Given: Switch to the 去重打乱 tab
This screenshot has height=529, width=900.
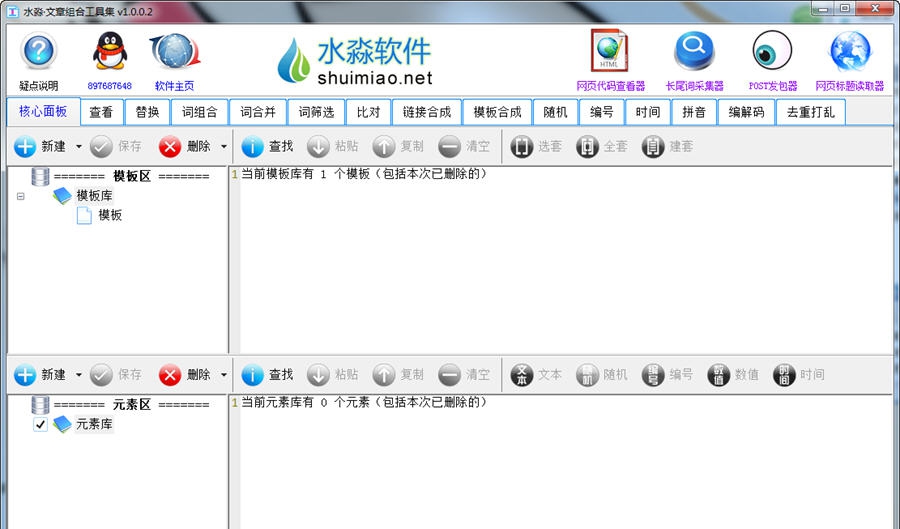Looking at the screenshot, I should pos(810,112).
